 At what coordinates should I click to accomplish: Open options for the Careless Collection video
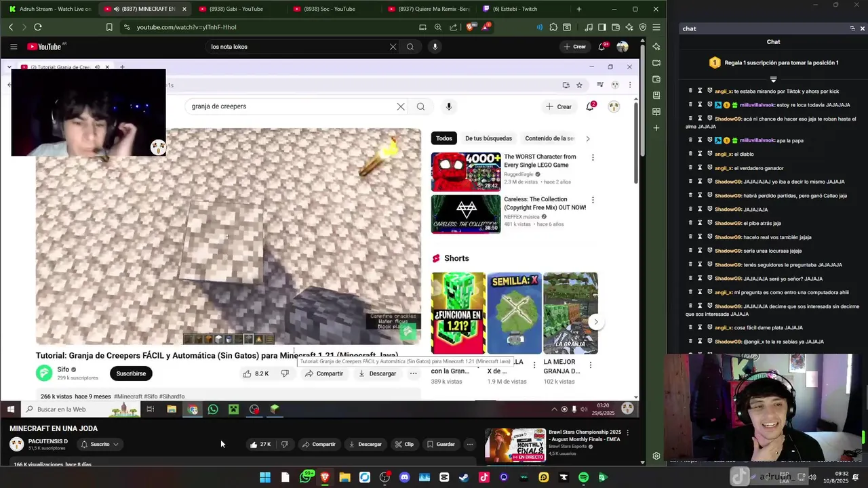point(593,200)
